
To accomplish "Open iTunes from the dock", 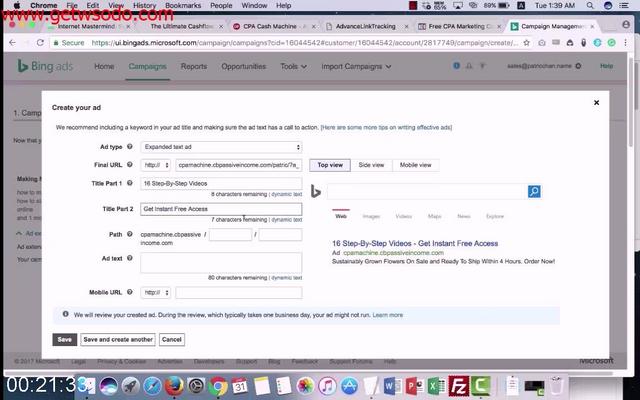I will coord(327,385).
